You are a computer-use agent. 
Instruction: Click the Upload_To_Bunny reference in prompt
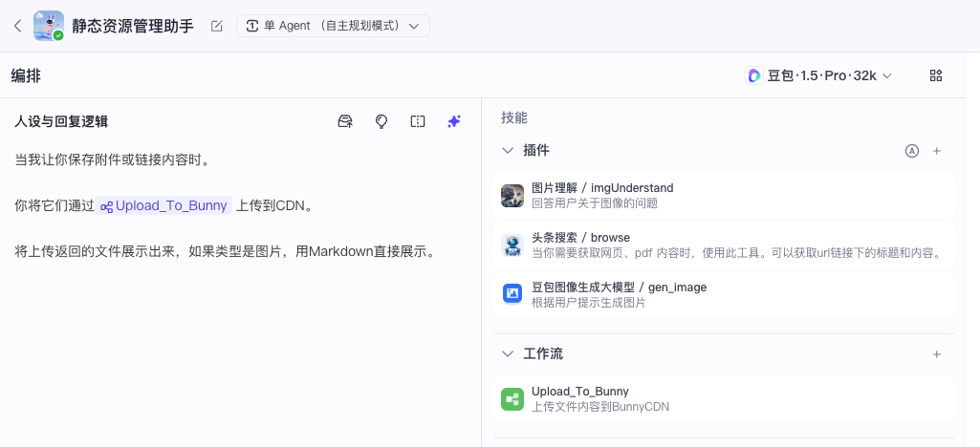tap(163, 205)
